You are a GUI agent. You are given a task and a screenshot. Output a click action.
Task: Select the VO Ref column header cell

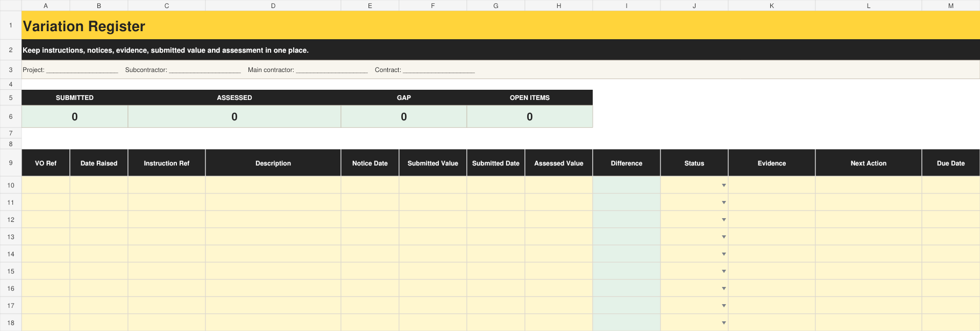point(46,163)
